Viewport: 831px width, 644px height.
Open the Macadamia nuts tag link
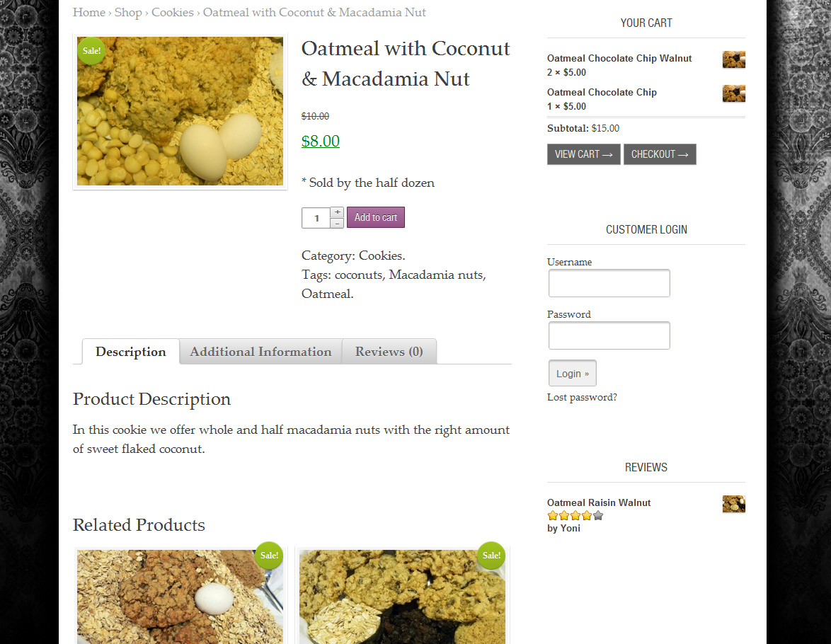tap(435, 275)
